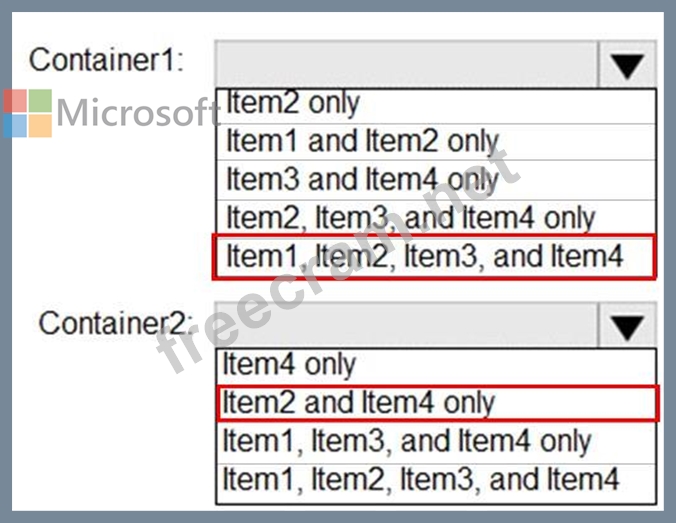
Task: Select "Item4 only" under Container2
Action: (436, 366)
